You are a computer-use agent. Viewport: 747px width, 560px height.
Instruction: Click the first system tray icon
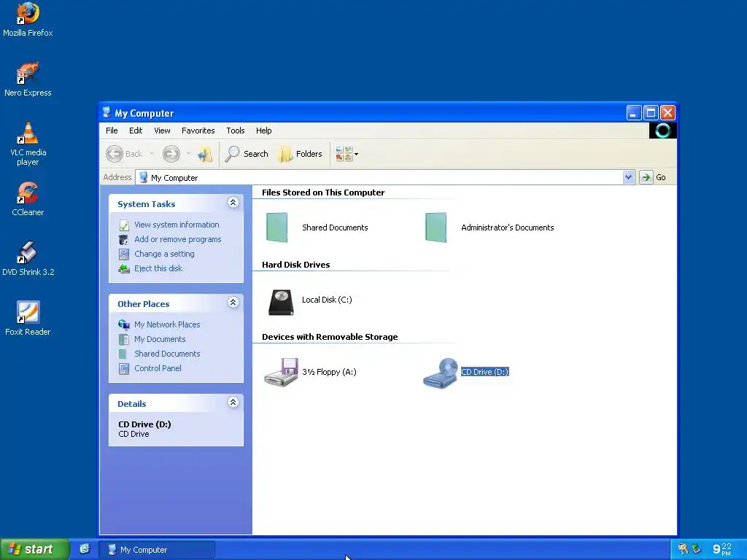tap(683, 549)
